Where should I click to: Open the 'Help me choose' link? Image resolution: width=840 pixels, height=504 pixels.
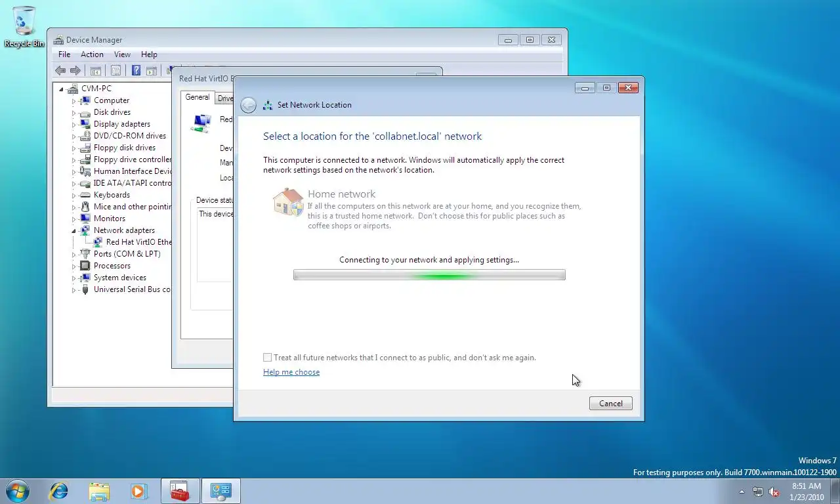pos(291,372)
